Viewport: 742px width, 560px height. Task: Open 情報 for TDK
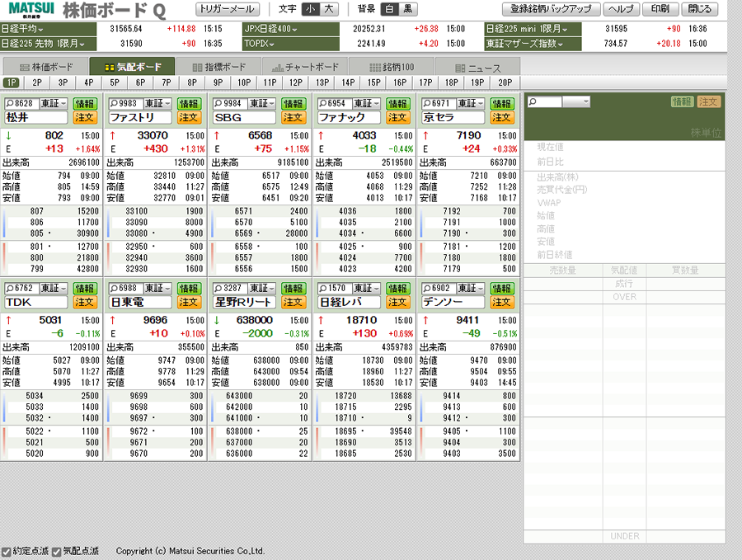85,289
